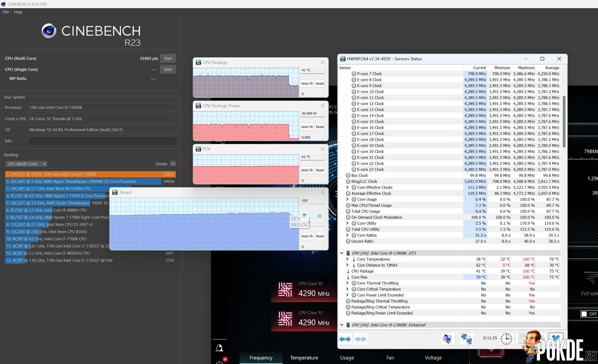The height and width of the screenshot is (364, 598).
Task: Click the 41 °C max value field
Action: [x=312, y=70]
